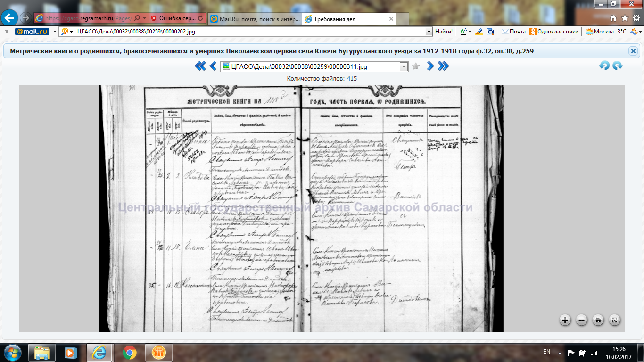The width and height of the screenshot is (644, 362).
Task: Reset image view with home button
Action: pos(598,321)
